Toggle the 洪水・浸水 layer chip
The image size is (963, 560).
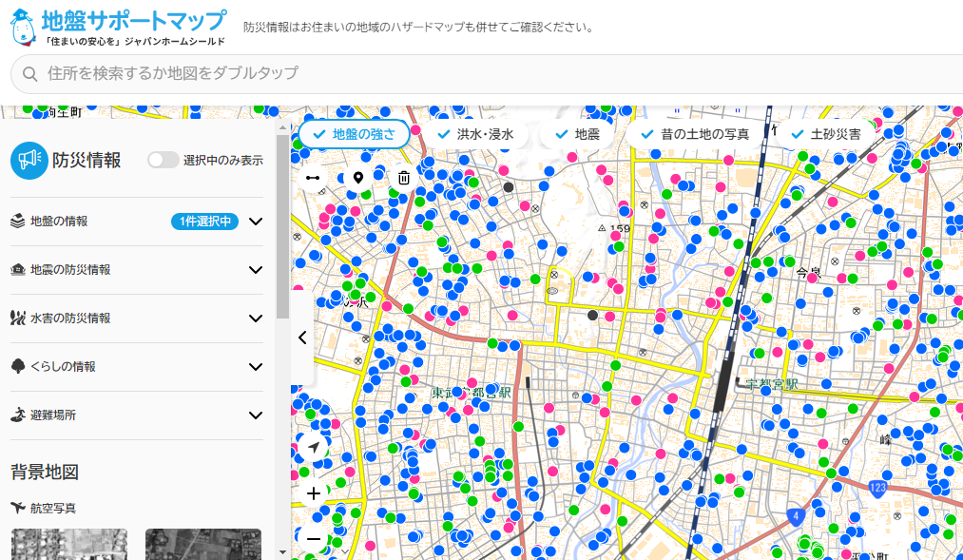coord(475,134)
